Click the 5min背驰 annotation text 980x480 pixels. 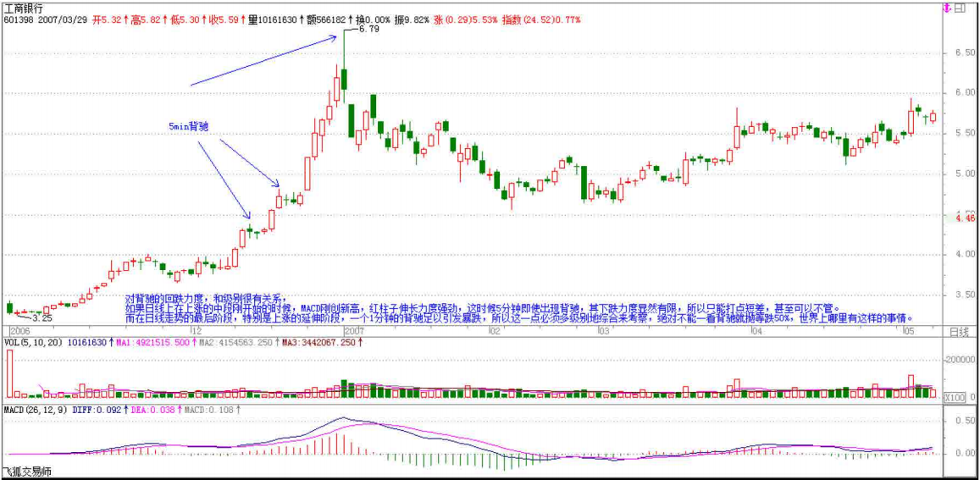point(188,126)
